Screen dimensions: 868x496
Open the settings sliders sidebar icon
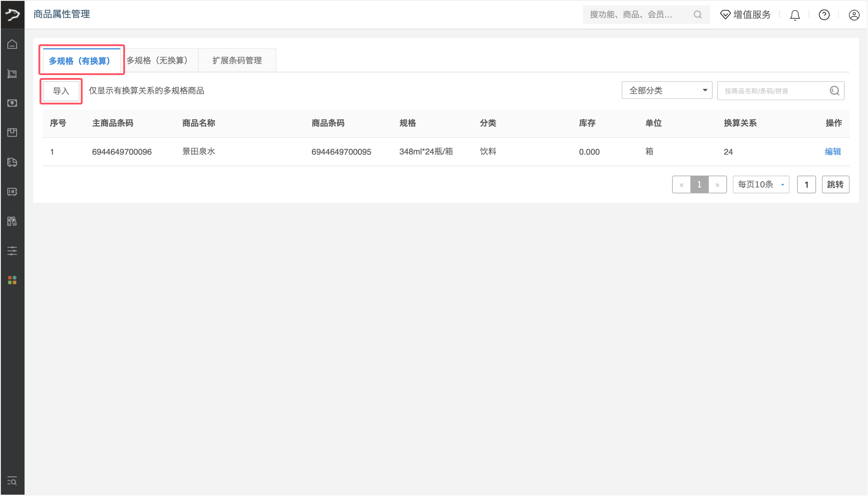coord(12,251)
